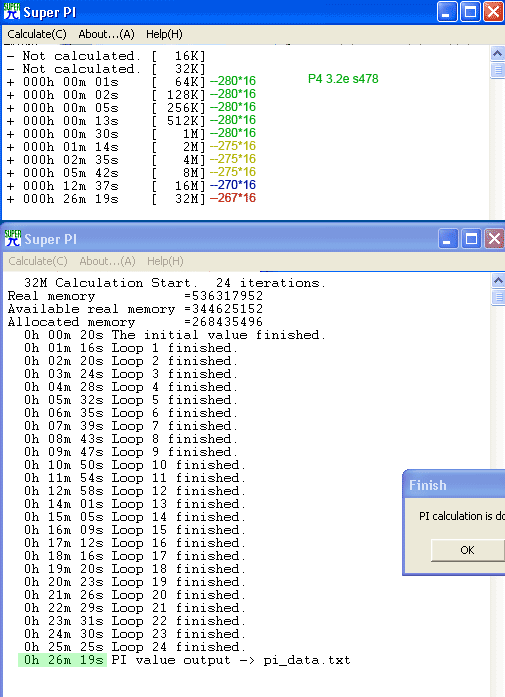The image size is (505, 697).
Task: Click the Super PI icon in lower title bar
Action: pos(13,239)
